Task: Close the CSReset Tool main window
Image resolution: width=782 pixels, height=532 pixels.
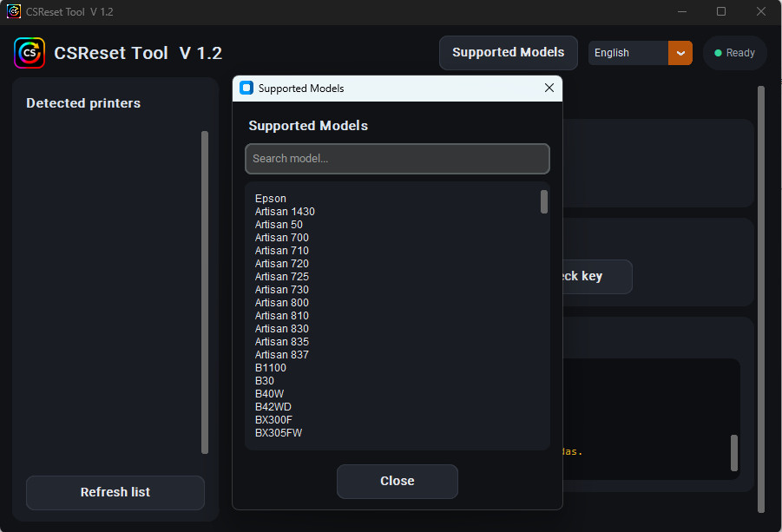Action: coord(760,11)
